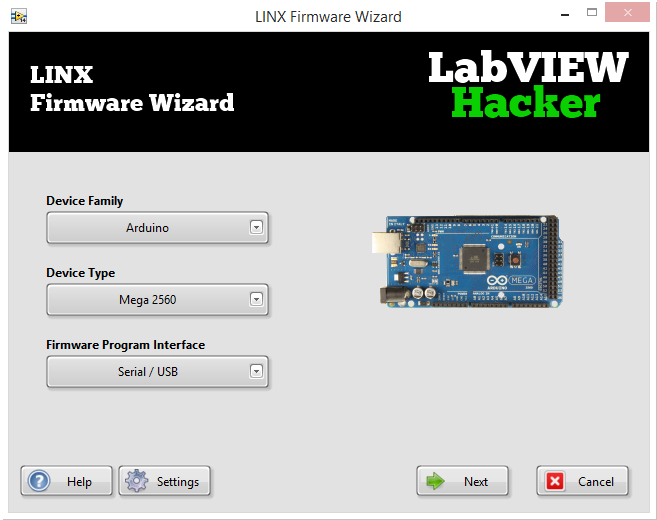This screenshot has height=520, width=657.
Task: Open the Firmware Program Interface dropdown arrow
Action: click(256, 372)
